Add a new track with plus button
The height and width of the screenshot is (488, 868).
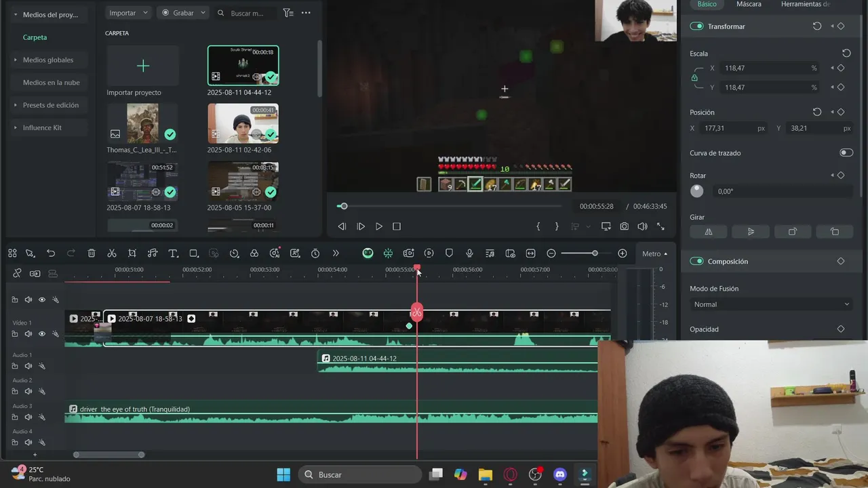coord(35,455)
